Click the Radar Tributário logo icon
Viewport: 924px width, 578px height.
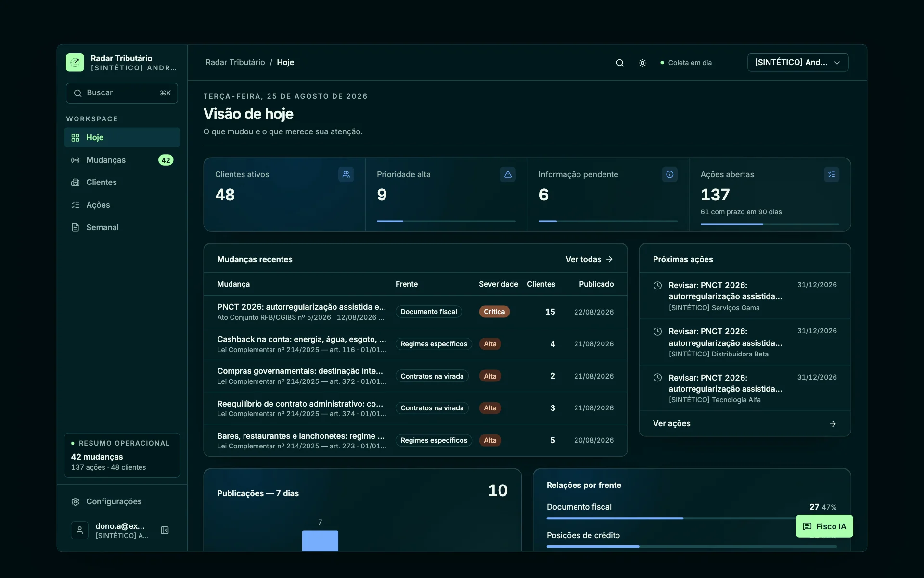coord(75,63)
